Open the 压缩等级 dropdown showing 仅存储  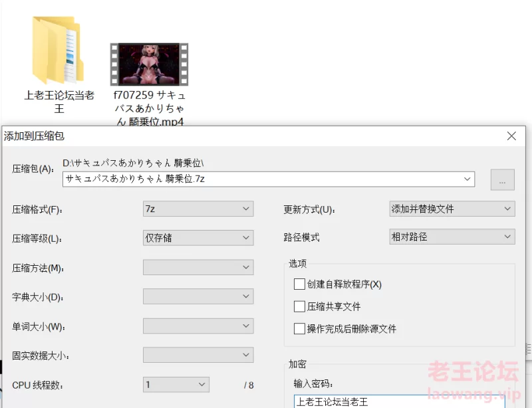(198, 238)
